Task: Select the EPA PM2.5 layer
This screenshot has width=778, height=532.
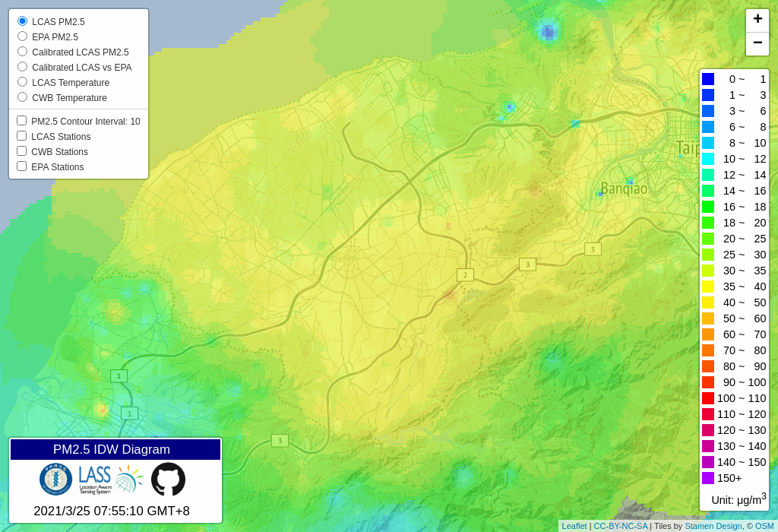Action: (x=23, y=36)
